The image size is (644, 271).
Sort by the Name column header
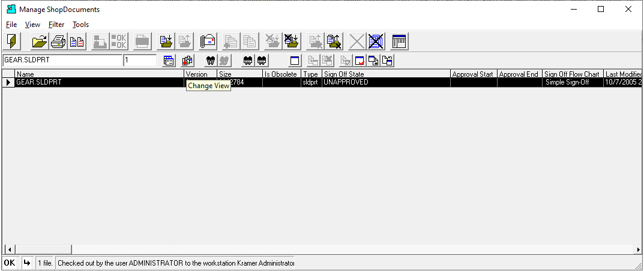tap(100, 74)
